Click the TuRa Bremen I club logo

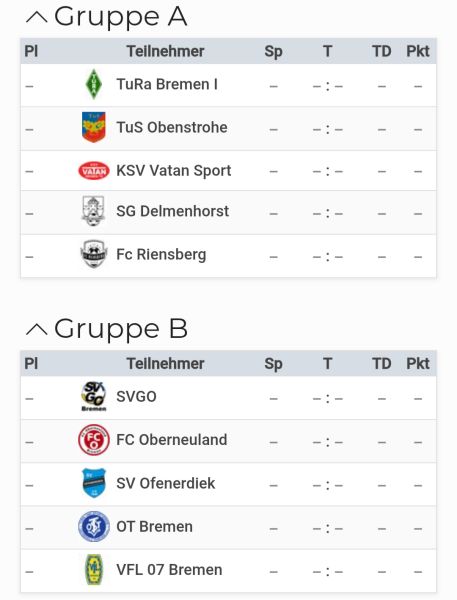(93, 84)
